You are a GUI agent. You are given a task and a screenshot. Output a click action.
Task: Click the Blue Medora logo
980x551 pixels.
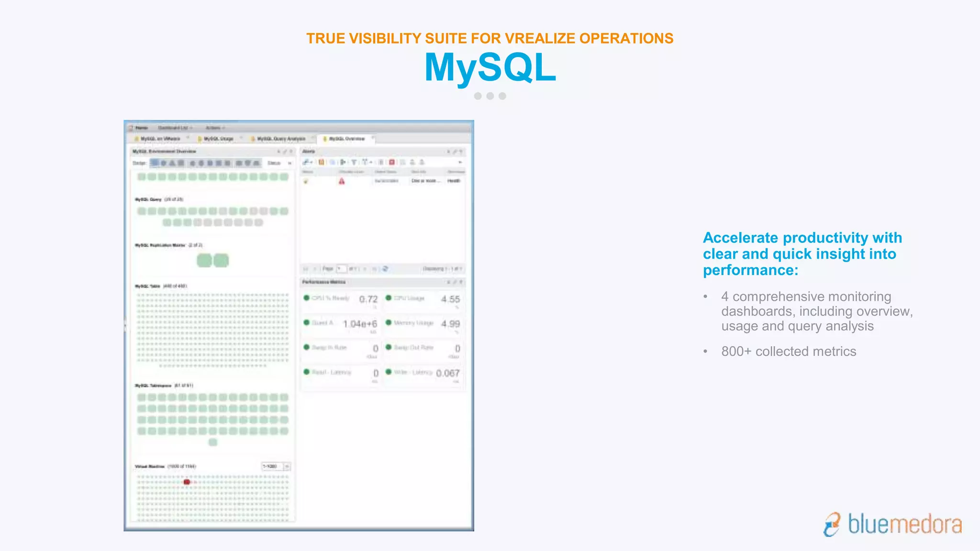pyautogui.click(x=892, y=525)
